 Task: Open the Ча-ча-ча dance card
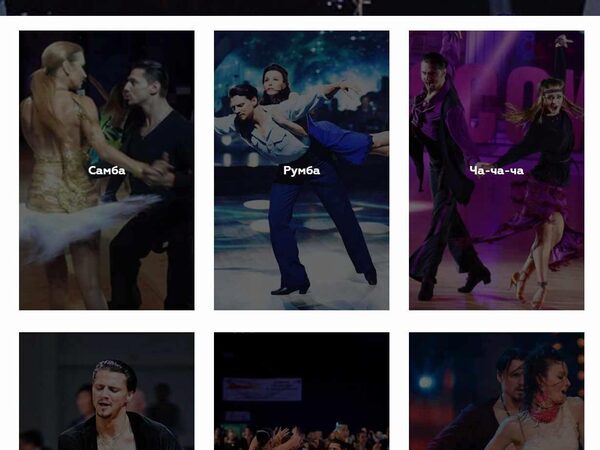point(496,170)
